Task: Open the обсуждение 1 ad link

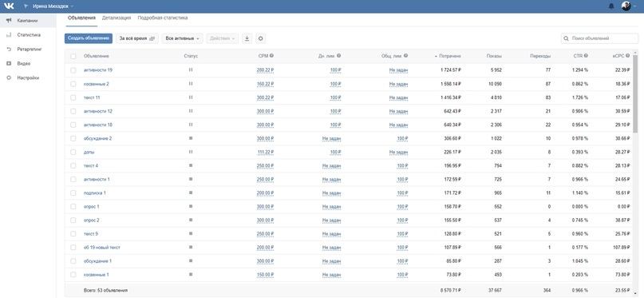Action: tap(97, 261)
